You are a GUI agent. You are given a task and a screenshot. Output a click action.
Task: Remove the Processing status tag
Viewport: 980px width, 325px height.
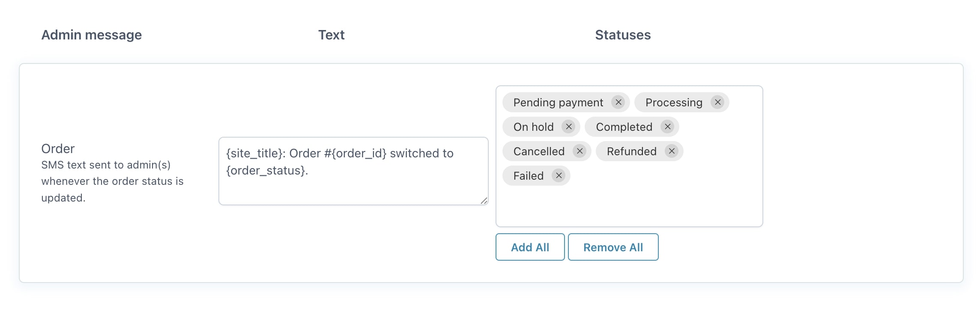[717, 102]
